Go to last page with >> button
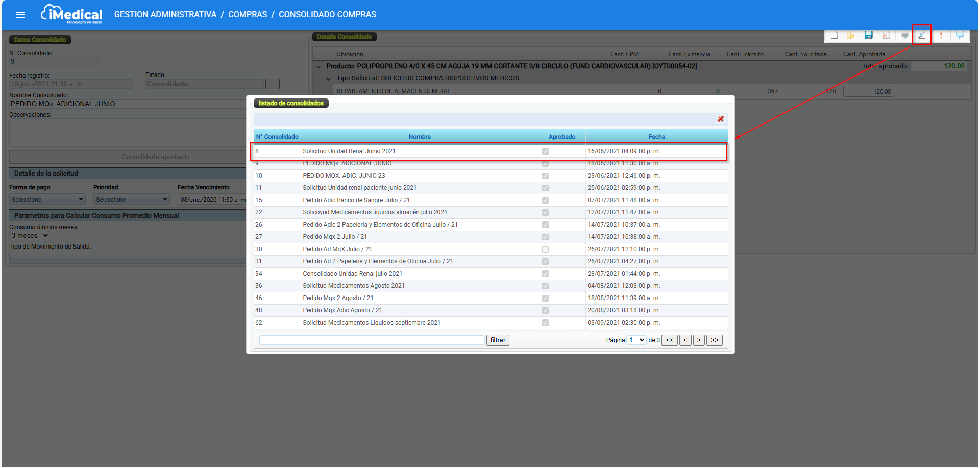Viewport: 980px width, 468px height. (x=715, y=340)
